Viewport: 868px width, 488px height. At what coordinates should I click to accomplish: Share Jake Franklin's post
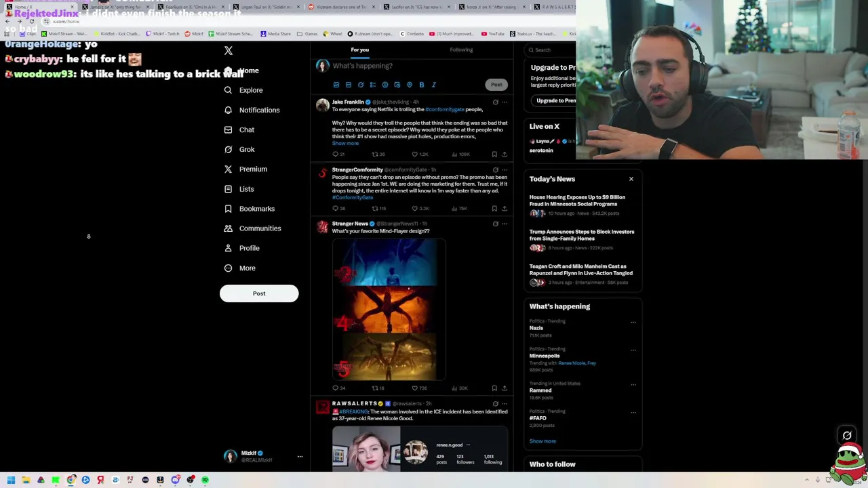(x=505, y=155)
